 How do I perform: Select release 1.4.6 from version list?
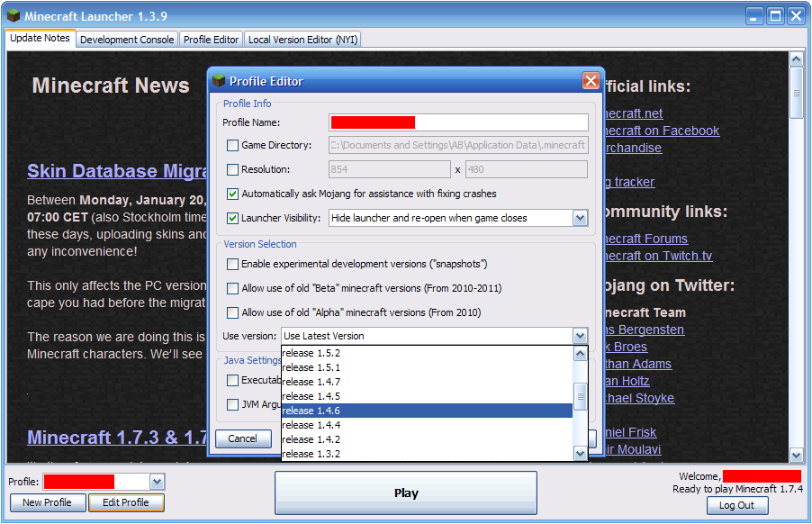coord(428,411)
